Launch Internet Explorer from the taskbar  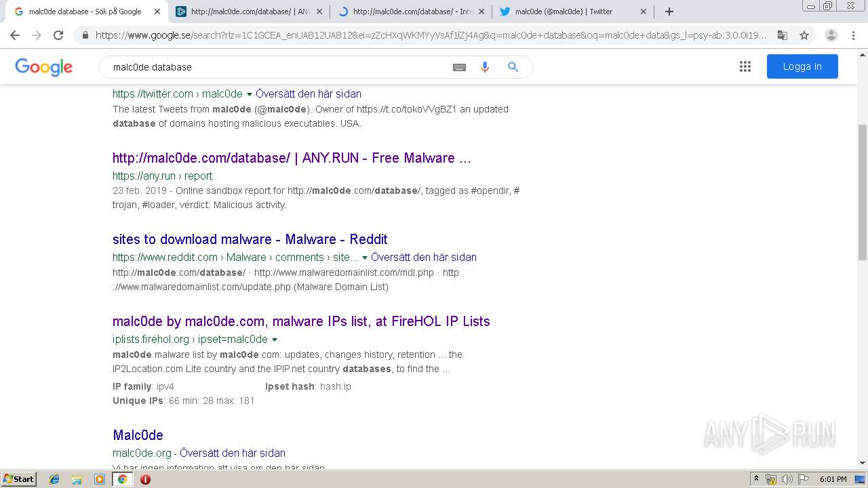click(54, 479)
